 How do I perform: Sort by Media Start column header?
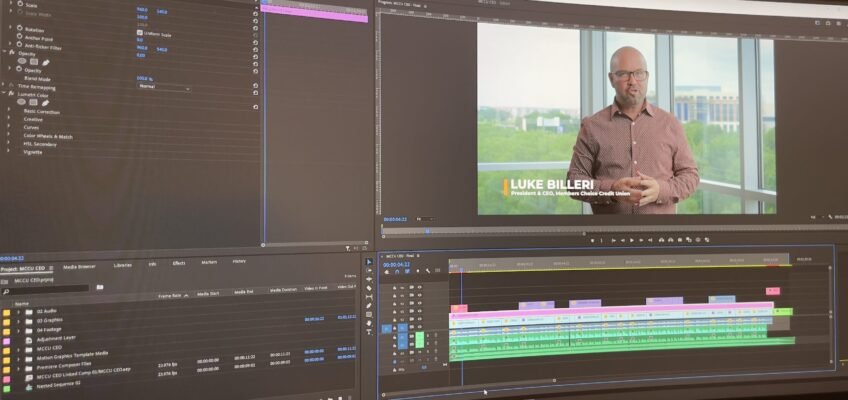click(208, 294)
